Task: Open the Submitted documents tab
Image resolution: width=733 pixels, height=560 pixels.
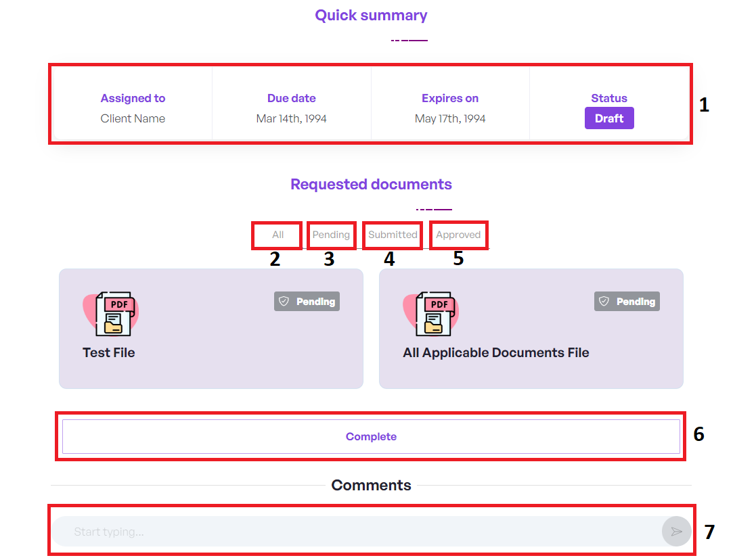Action: coord(393,235)
